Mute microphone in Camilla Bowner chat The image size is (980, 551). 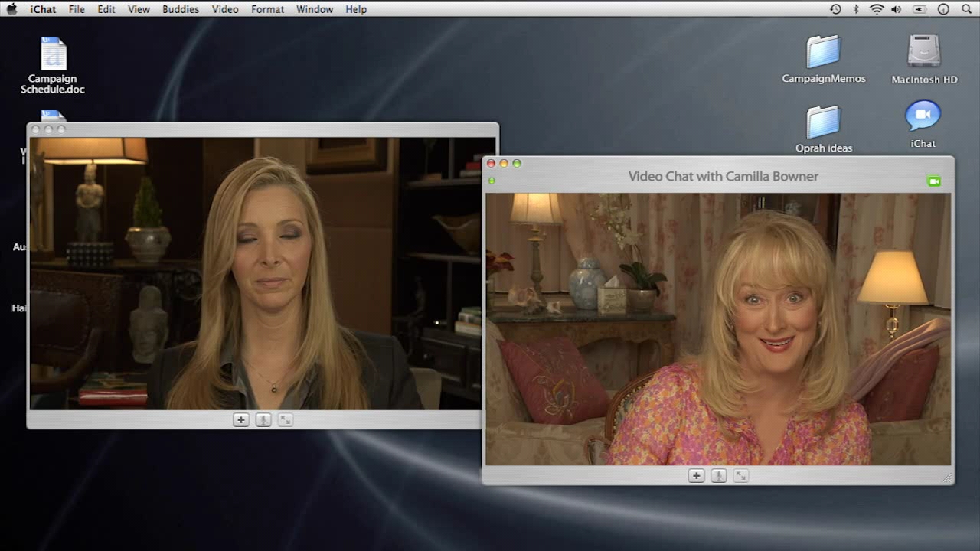(x=718, y=475)
